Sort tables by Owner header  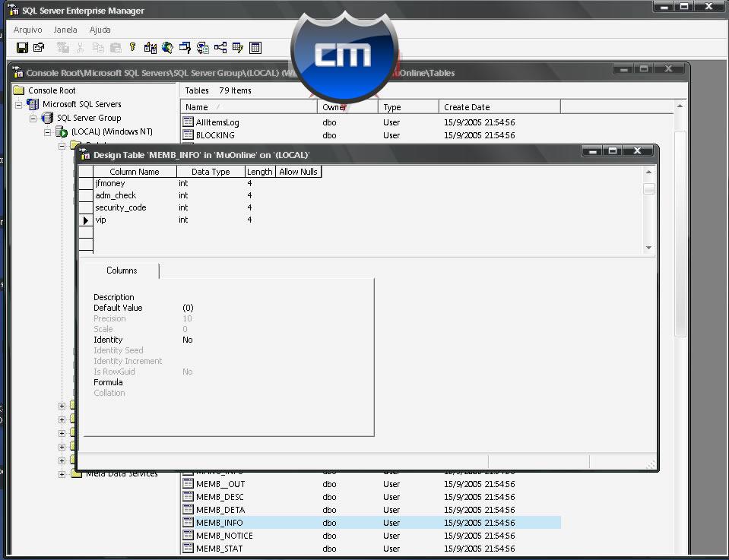347,107
